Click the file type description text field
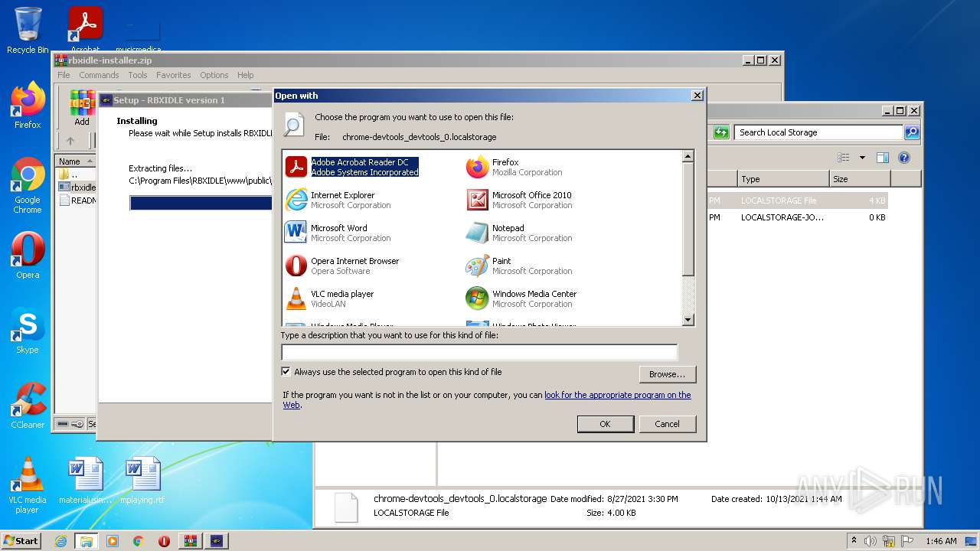The width and height of the screenshot is (980, 551). point(479,353)
